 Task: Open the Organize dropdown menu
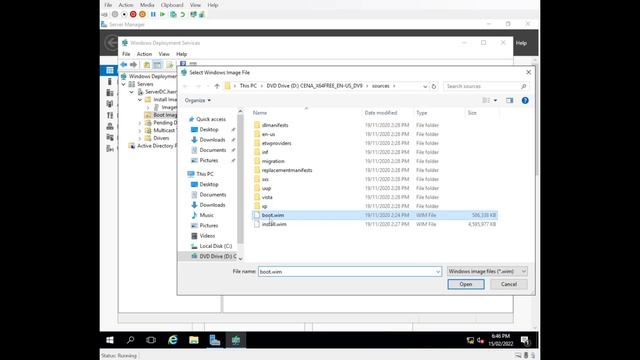pos(198,100)
